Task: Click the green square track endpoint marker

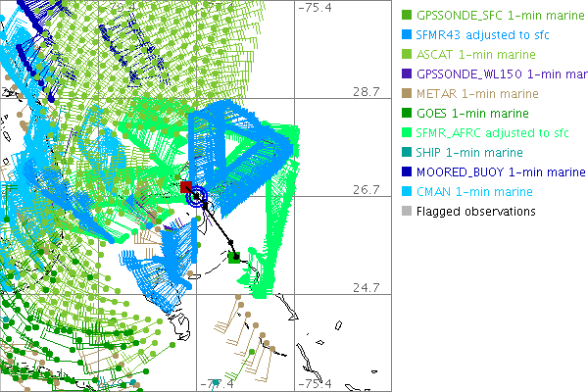Action: [x=234, y=258]
